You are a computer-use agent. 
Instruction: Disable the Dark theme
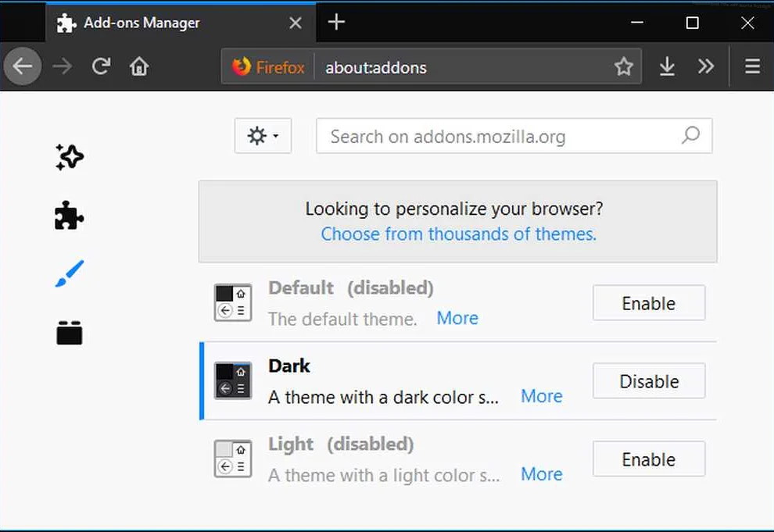pos(648,381)
